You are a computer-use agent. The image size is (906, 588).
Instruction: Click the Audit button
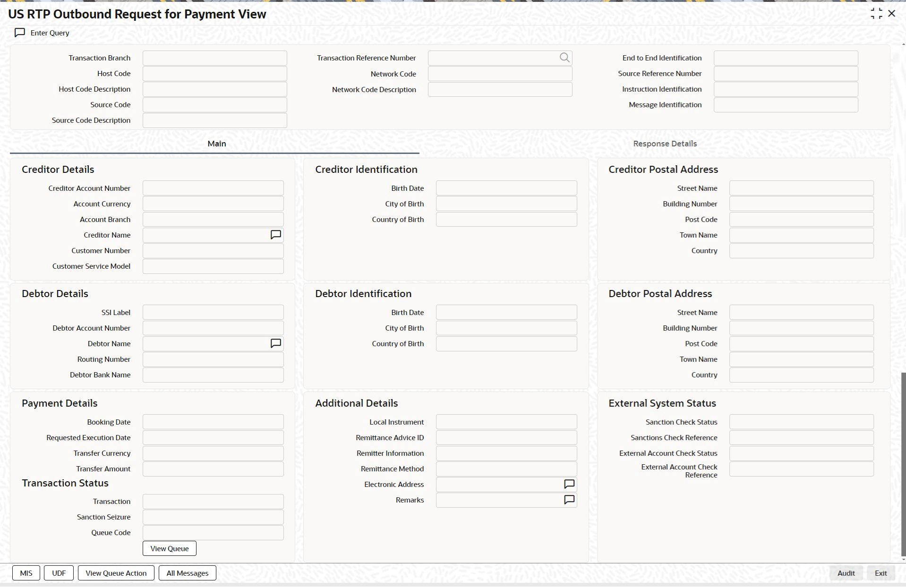846,573
